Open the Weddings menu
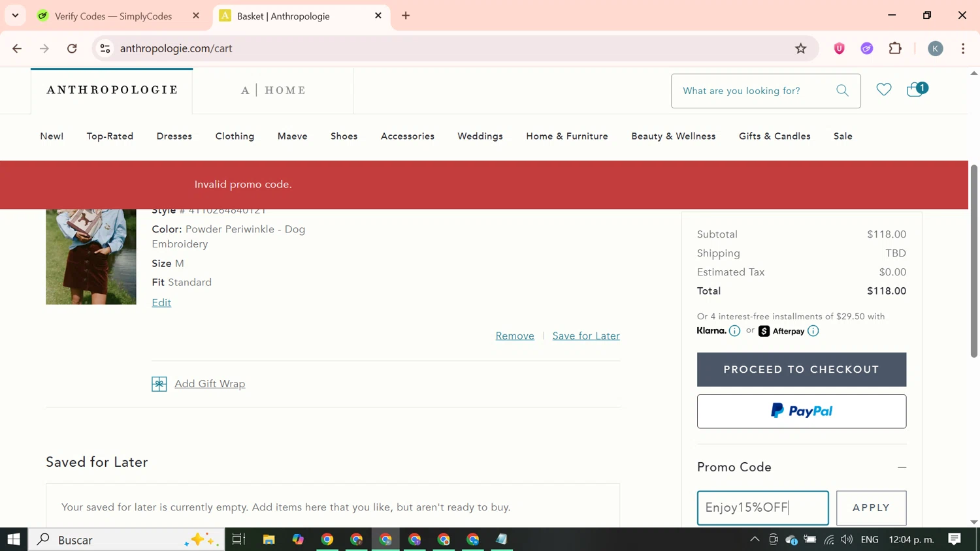This screenshot has height=551, width=980. pos(480,136)
